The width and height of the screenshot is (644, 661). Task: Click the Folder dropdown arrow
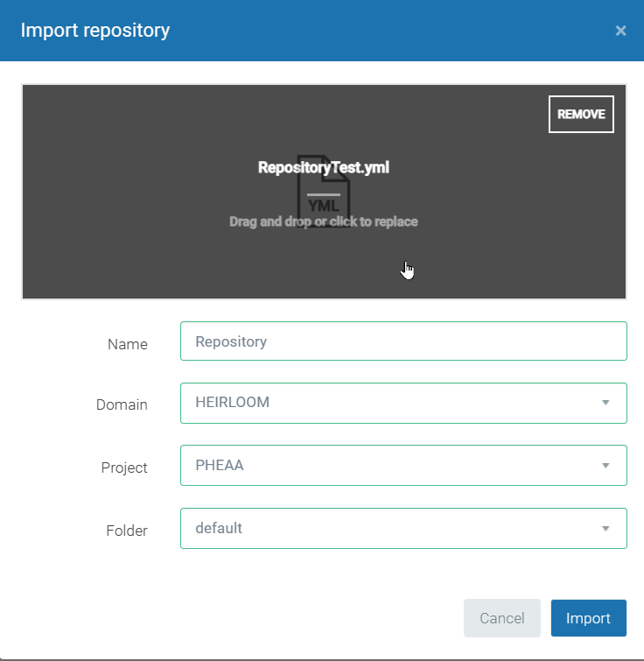pyautogui.click(x=605, y=529)
